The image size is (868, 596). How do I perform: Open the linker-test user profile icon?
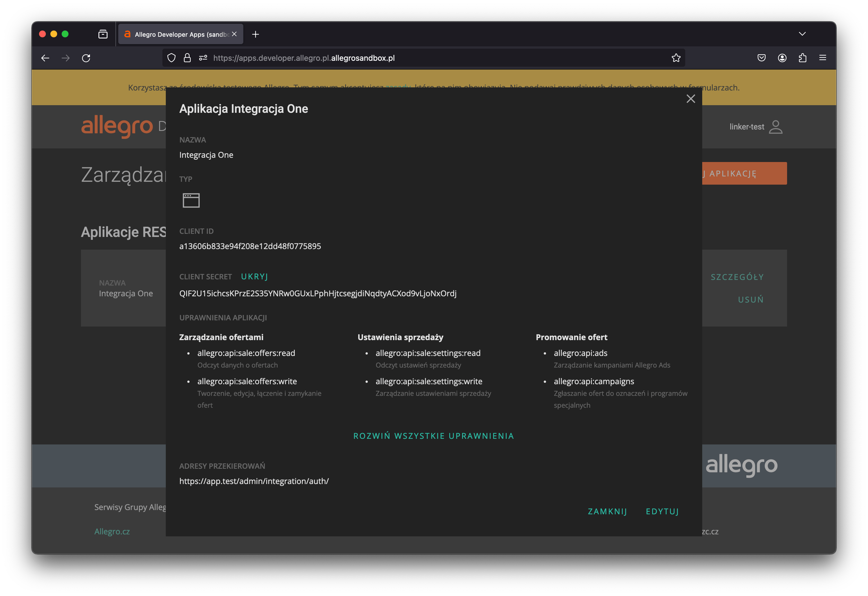coord(775,127)
